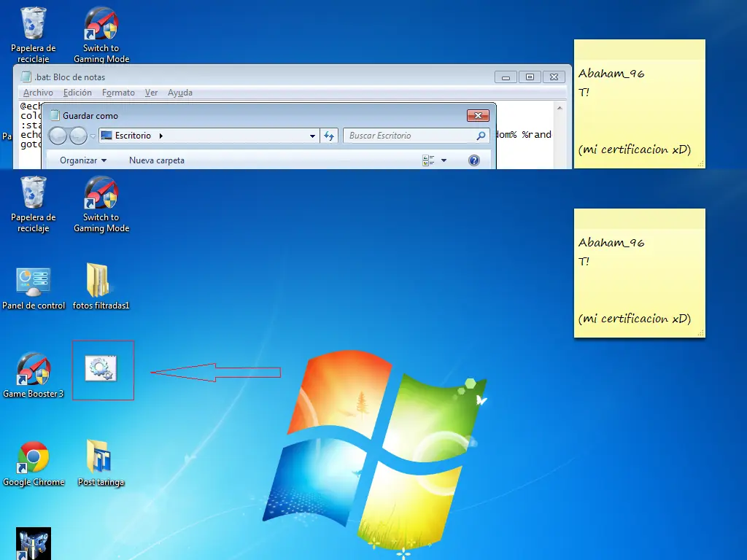
Task: Select the Google Chrome shortcut
Action: 34,463
